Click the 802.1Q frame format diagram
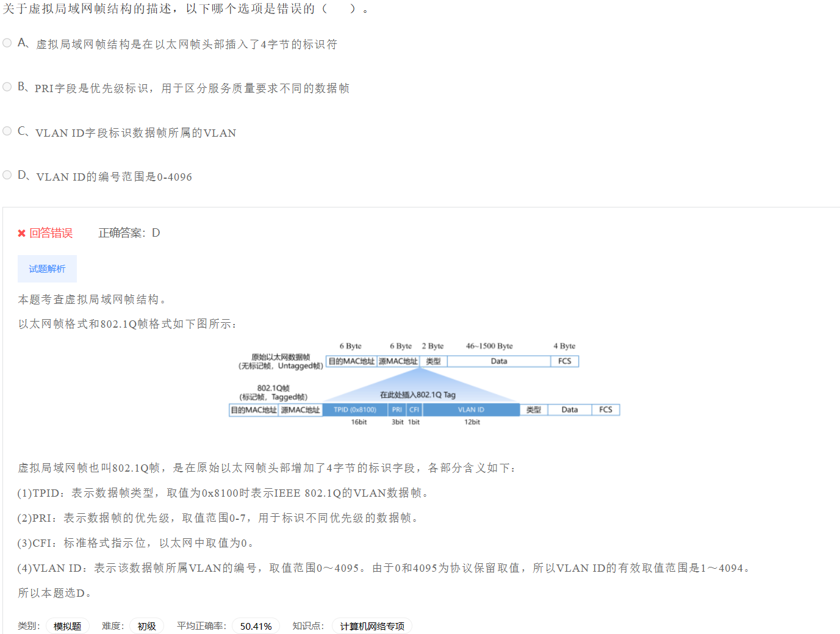The image size is (840, 634). (424, 384)
